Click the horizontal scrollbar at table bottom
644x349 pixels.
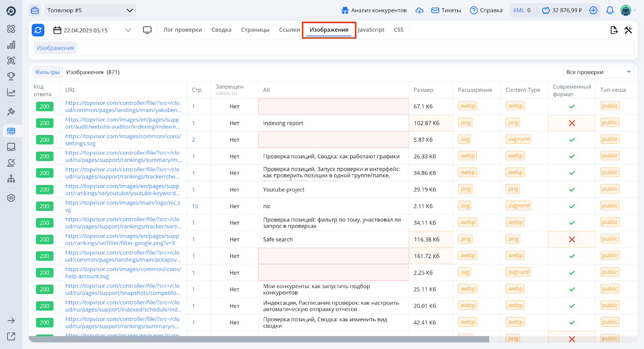tap(259, 339)
